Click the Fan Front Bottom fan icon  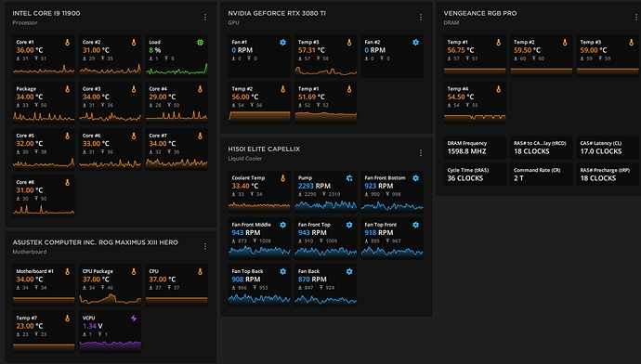click(x=415, y=178)
